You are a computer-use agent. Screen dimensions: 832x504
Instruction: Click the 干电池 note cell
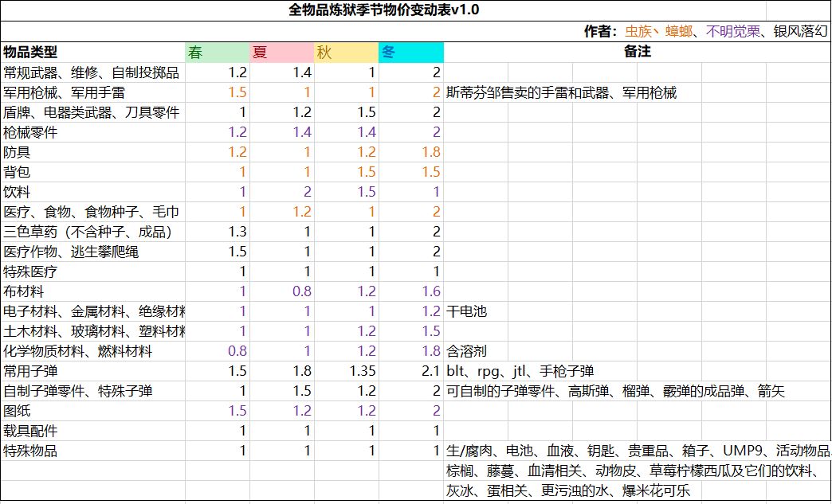tap(476, 311)
